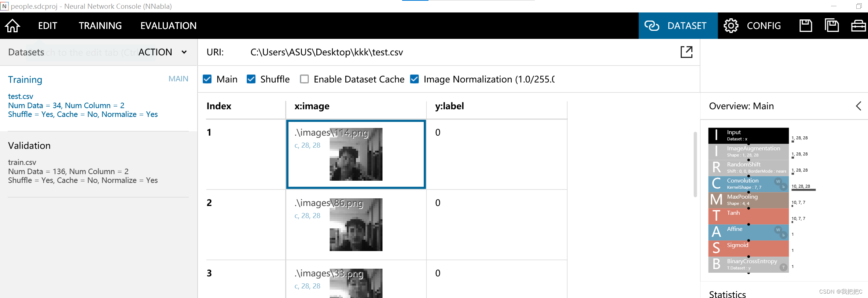Image resolution: width=868 pixels, height=298 pixels.
Task: Click the dataset table vertical scrollbar
Action: click(695, 164)
